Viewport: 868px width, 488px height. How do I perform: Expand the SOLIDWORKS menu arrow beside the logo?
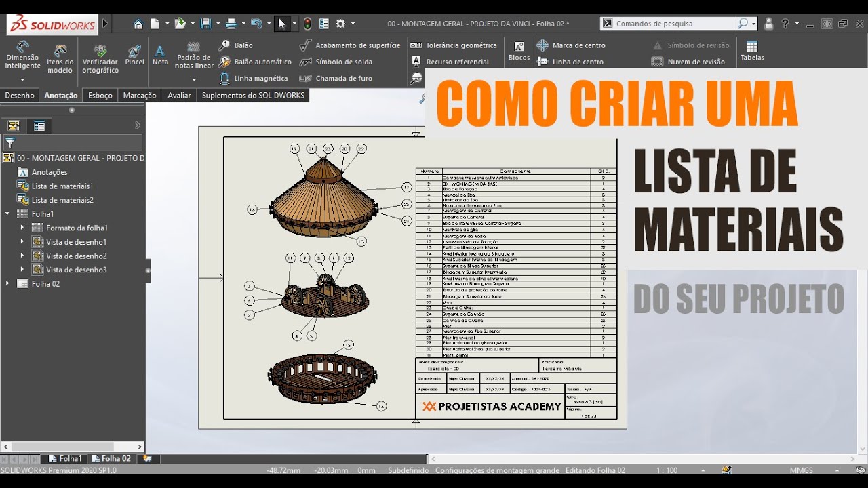[x=105, y=24]
